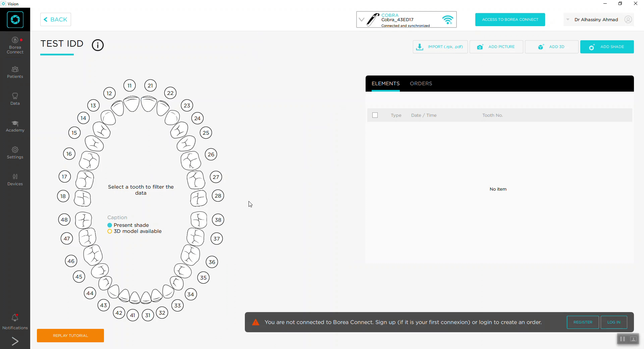The width and height of the screenshot is (644, 349).
Task: Collapse the sidebar with the bottom arrow
Action: [15, 341]
